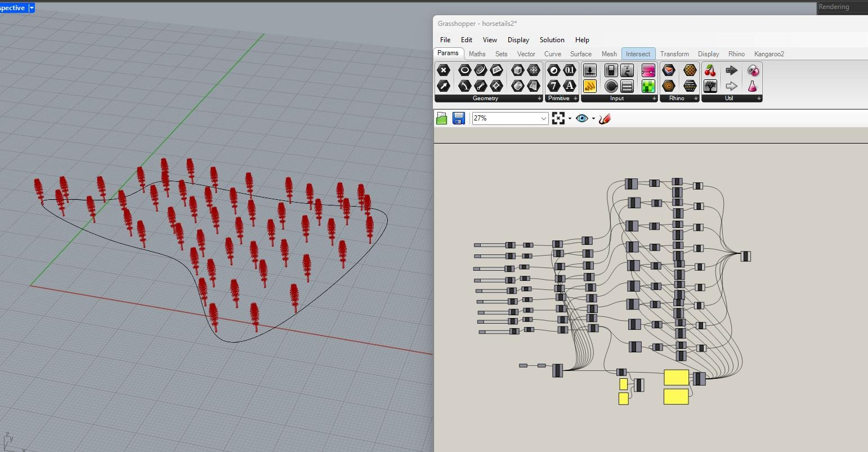Open the Sets tab
This screenshot has height=452, width=868.
501,54
